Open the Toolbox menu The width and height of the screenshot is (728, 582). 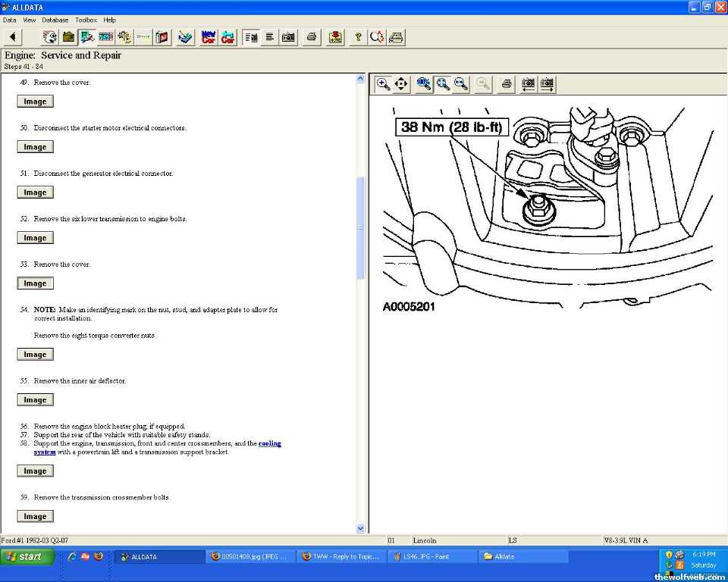click(86, 20)
